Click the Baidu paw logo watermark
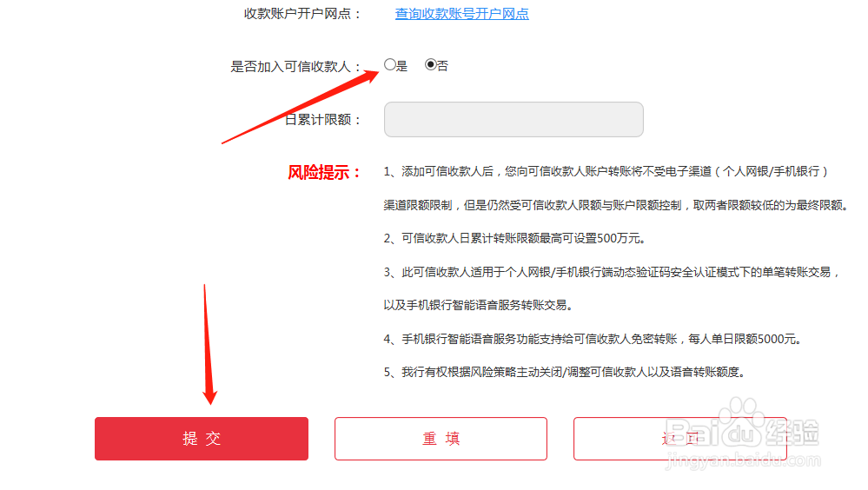Image resolution: width=868 pixels, height=490 pixels. pos(742,422)
